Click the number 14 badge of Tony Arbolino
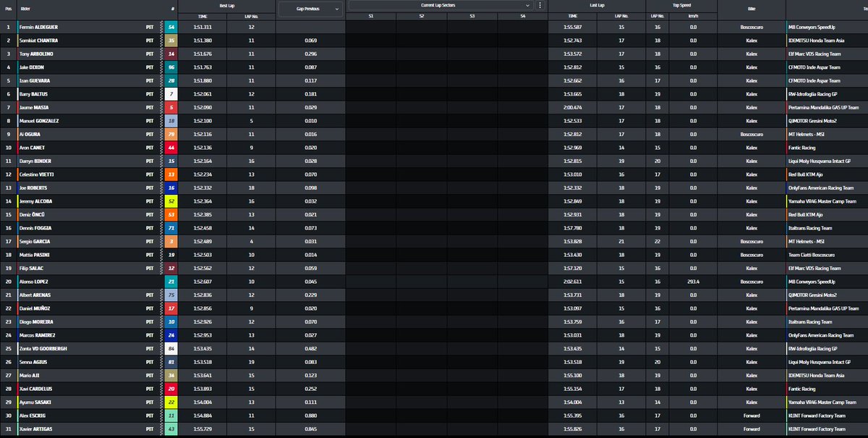Viewport: 868px width, 438px height. 171,54
